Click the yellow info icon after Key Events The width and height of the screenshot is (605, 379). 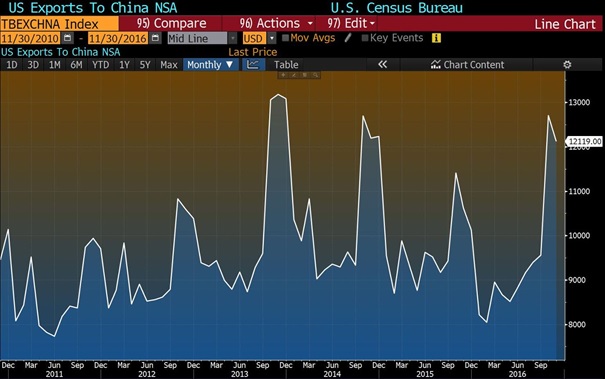tap(436, 38)
